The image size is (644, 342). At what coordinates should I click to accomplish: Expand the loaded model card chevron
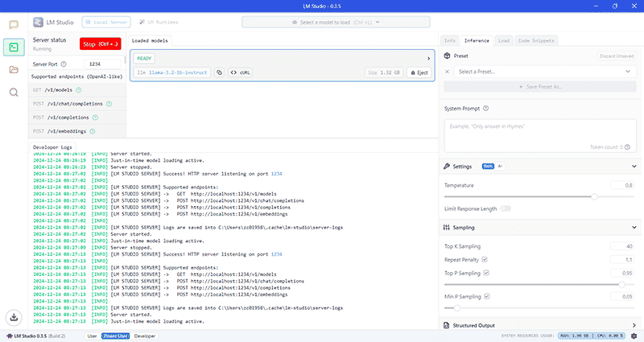428,58
